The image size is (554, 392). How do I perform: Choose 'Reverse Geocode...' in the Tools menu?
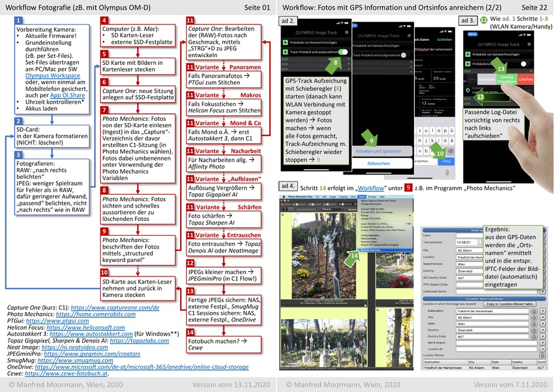385,250
